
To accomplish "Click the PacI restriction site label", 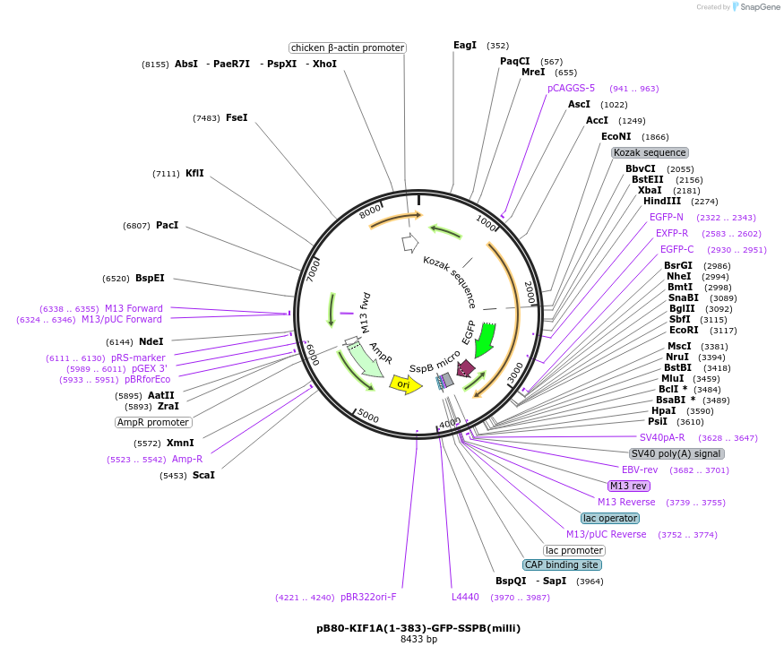I will [x=167, y=225].
